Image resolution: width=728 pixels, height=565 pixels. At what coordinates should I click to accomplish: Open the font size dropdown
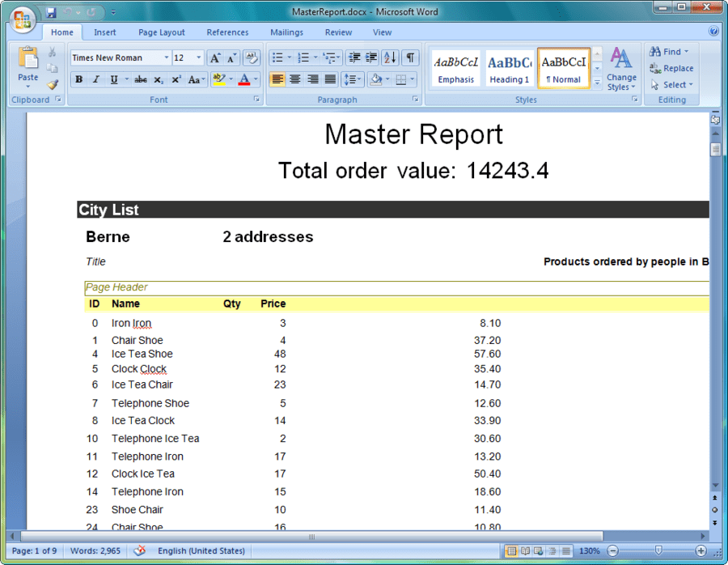click(x=200, y=57)
